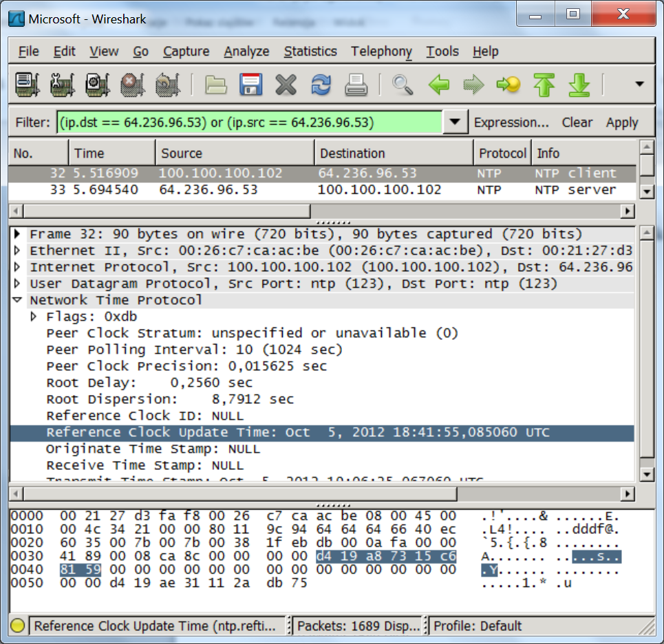Open the Edit menu

65,51
